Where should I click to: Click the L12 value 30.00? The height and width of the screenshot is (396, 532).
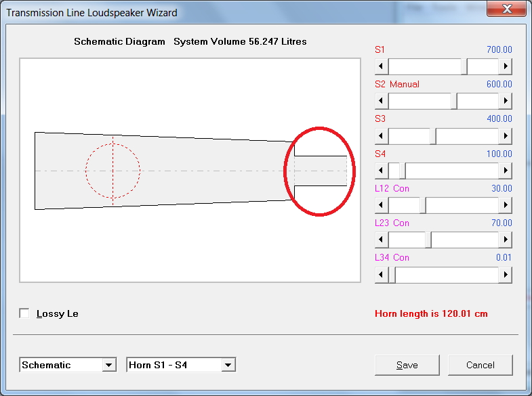tap(502, 188)
